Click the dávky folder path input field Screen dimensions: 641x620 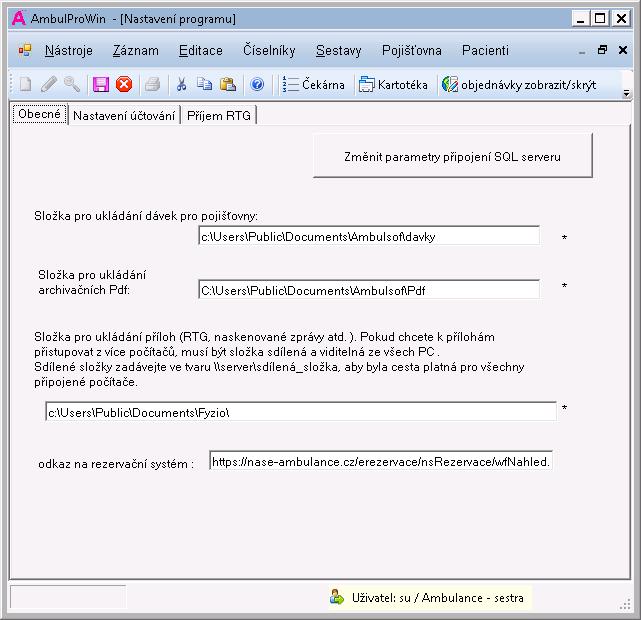[x=369, y=236]
